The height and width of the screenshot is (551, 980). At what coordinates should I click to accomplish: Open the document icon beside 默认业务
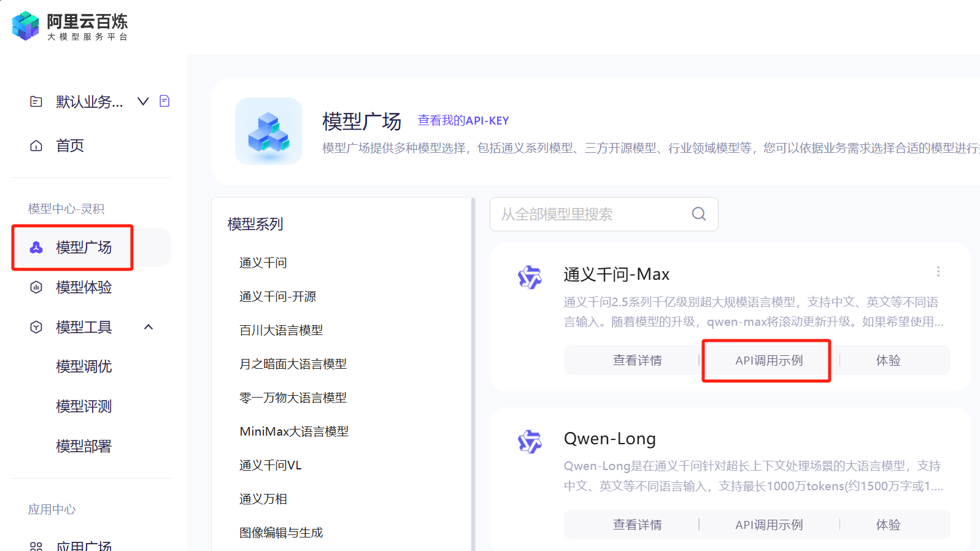pos(164,101)
